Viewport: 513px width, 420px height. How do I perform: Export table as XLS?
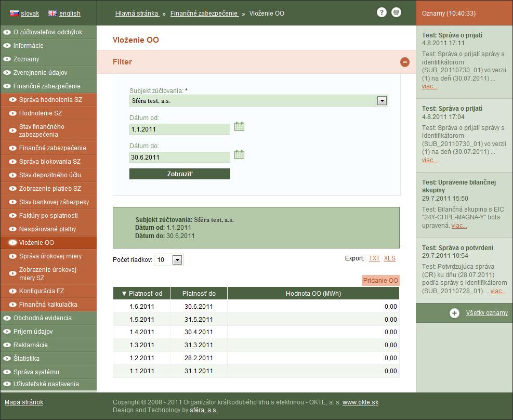390,258
